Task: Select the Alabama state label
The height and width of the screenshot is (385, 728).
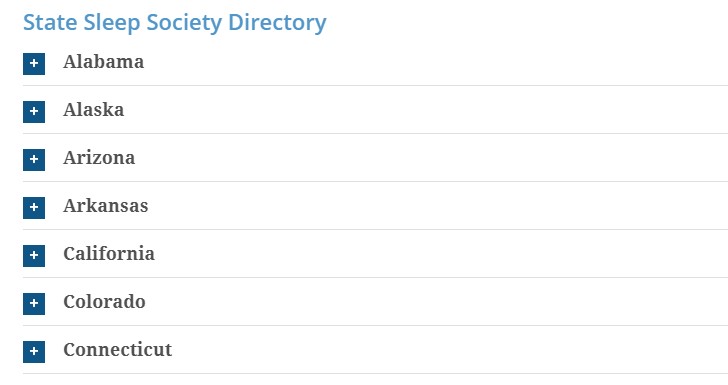Action: (x=104, y=62)
